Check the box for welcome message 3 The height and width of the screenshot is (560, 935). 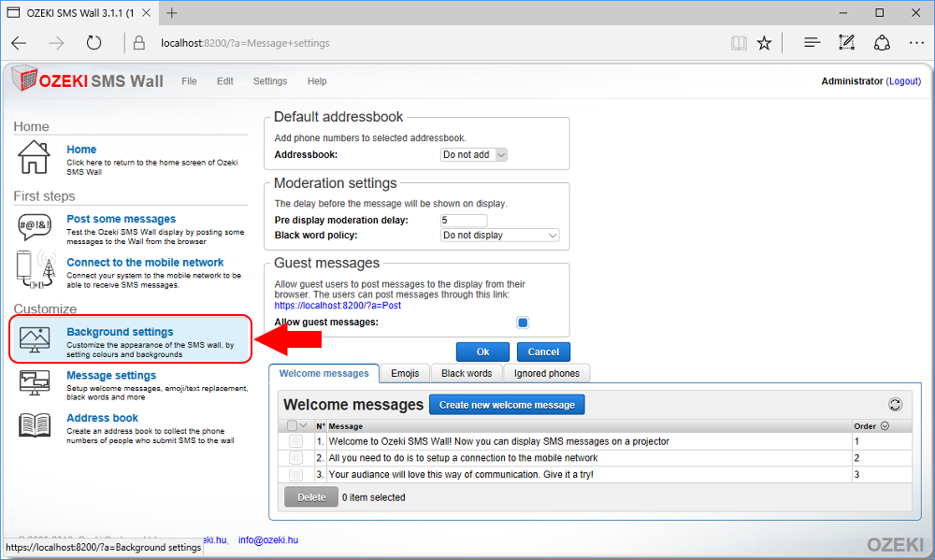295,475
